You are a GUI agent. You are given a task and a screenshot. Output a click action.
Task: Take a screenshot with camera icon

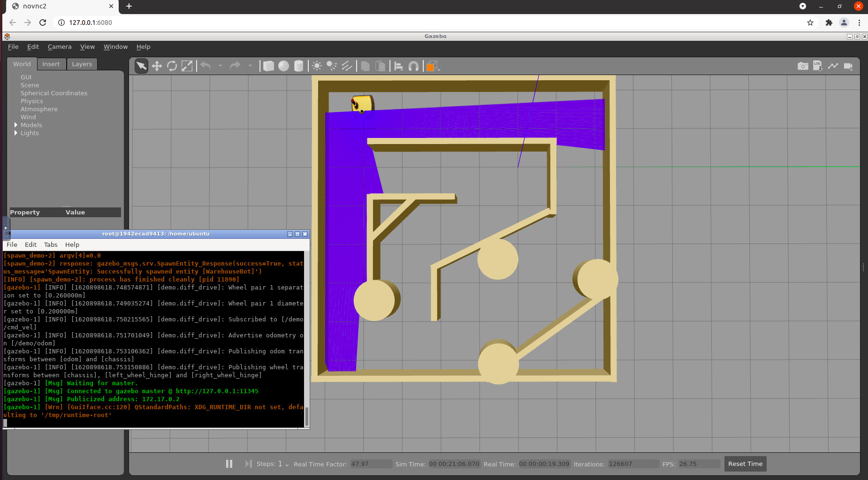(x=803, y=66)
